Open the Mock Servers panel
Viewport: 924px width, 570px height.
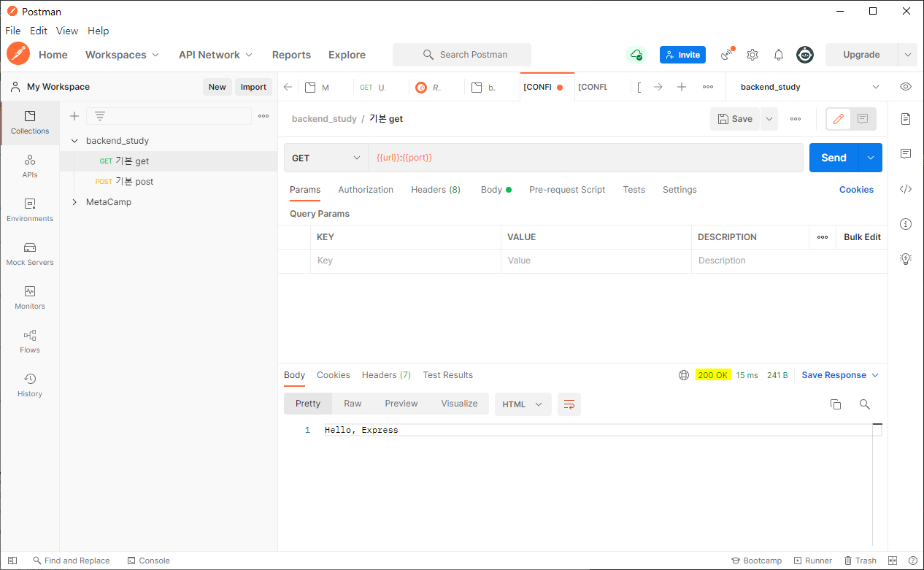[30, 254]
